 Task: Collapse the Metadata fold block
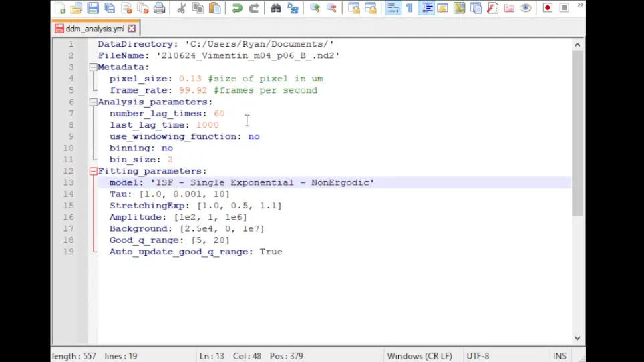[x=94, y=67]
